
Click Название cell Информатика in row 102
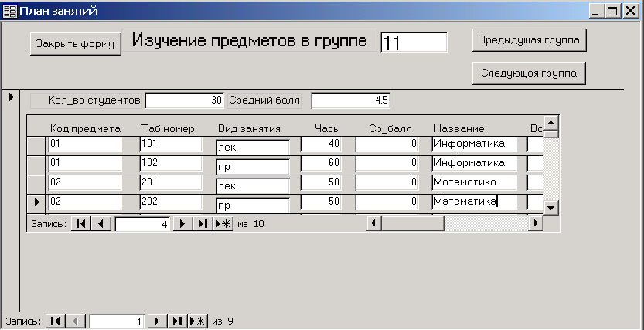click(474, 163)
